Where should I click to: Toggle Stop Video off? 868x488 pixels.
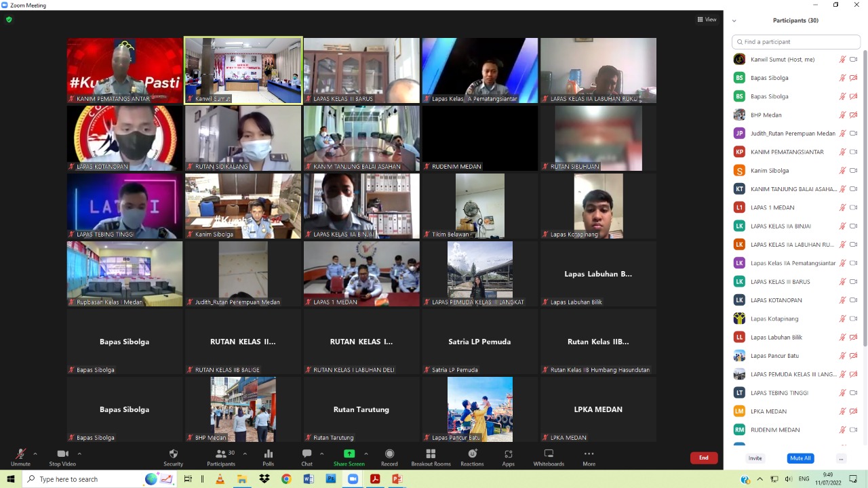click(62, 454)
